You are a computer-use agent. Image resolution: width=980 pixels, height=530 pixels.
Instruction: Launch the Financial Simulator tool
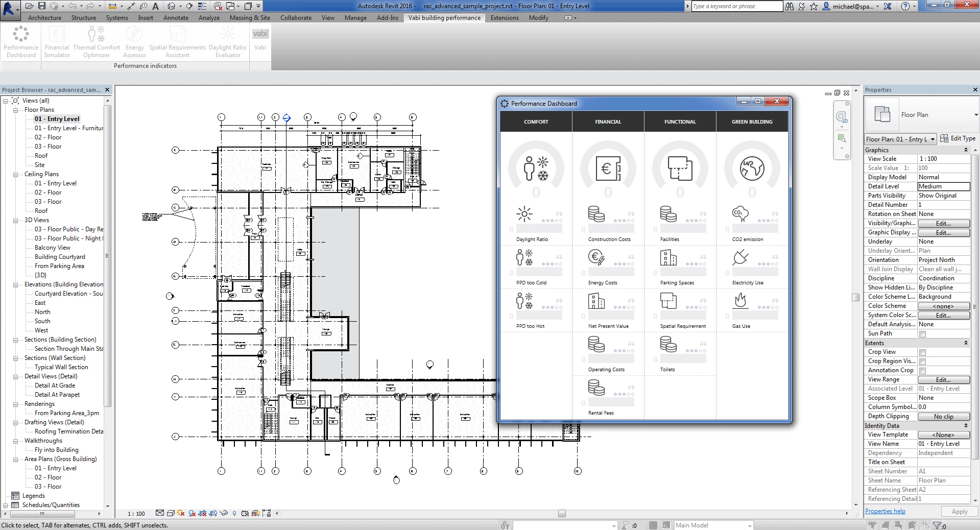coord(57,42)
